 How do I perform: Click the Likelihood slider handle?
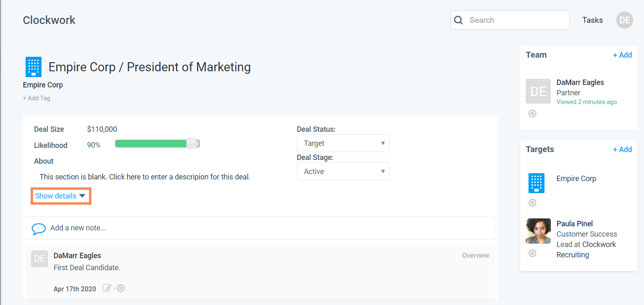(x=191, y=144)
